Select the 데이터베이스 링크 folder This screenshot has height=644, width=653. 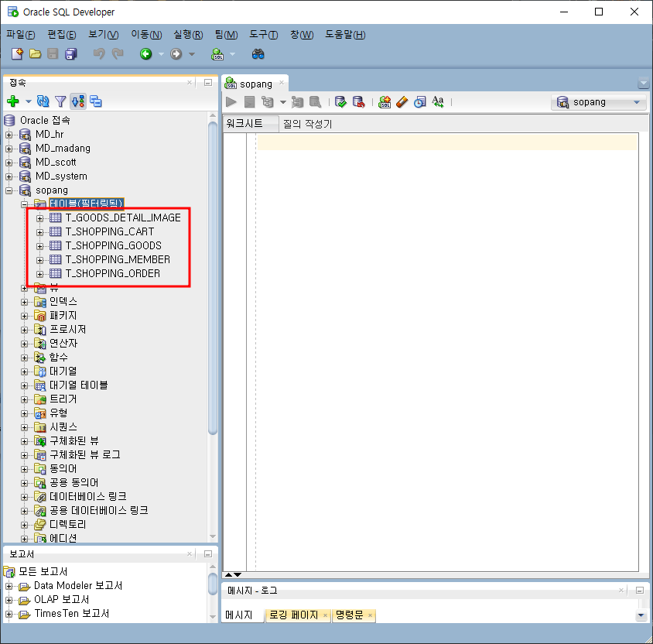pos(87,496)
